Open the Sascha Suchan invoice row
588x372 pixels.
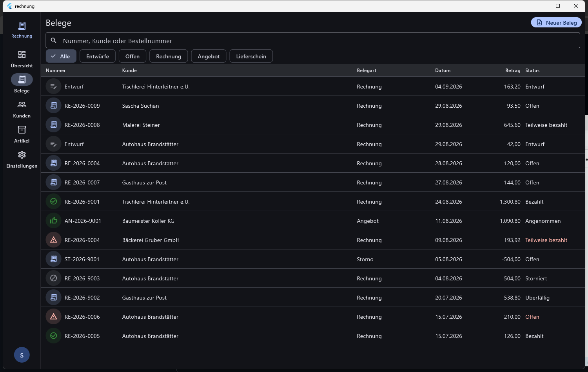point(313,106)
